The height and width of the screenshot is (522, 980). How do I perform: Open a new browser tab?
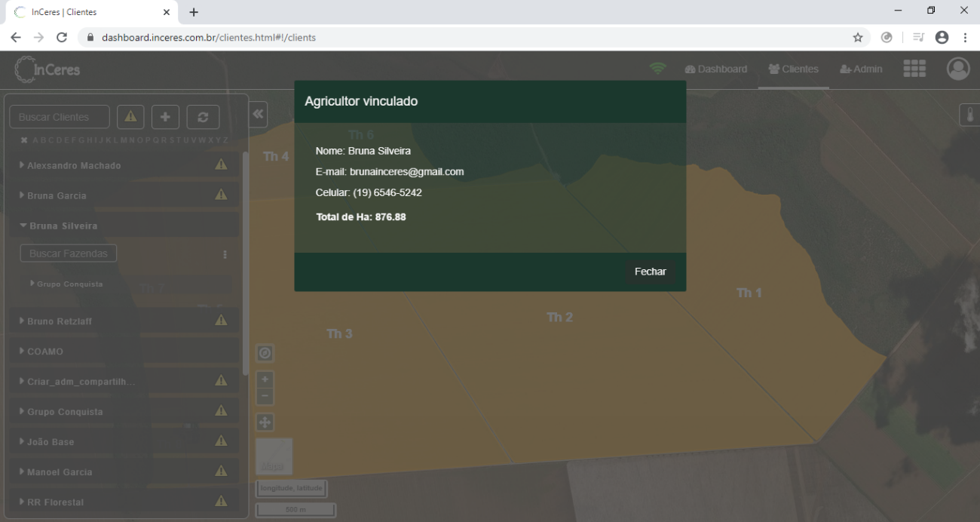click(194, 12)
